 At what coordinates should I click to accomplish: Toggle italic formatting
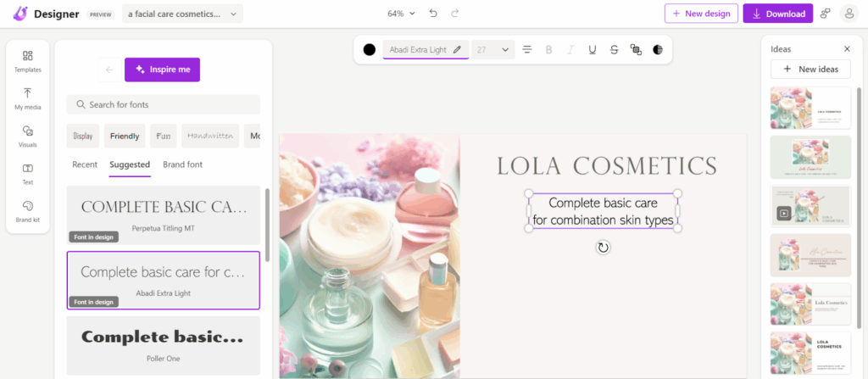click(570, 50)
